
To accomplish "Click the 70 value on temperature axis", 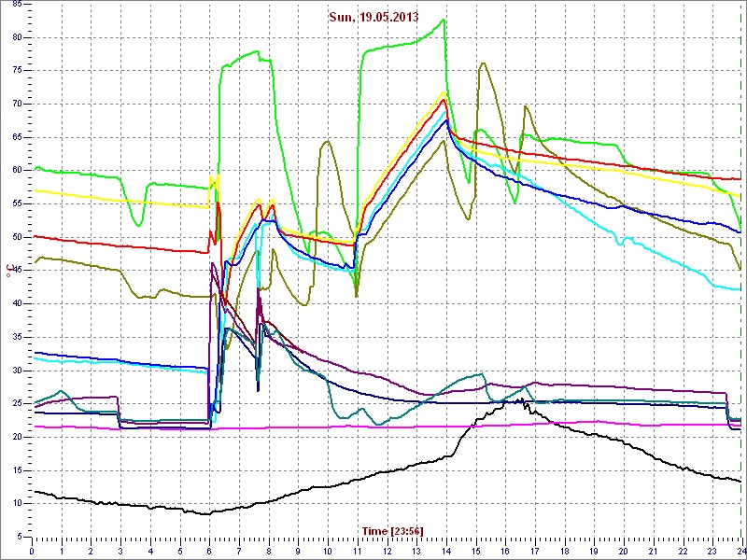I will click(16, 104).
